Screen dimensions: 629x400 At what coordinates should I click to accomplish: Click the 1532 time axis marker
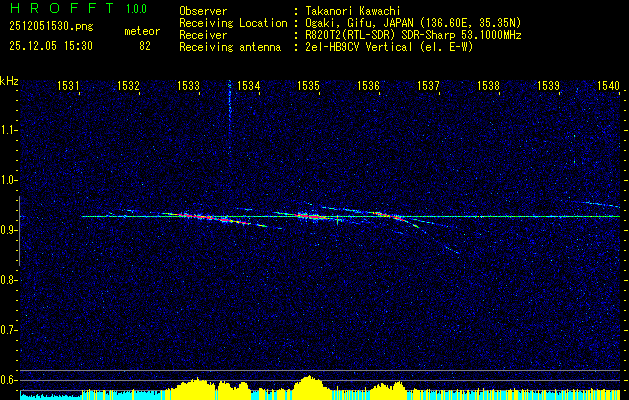[128, 85]
